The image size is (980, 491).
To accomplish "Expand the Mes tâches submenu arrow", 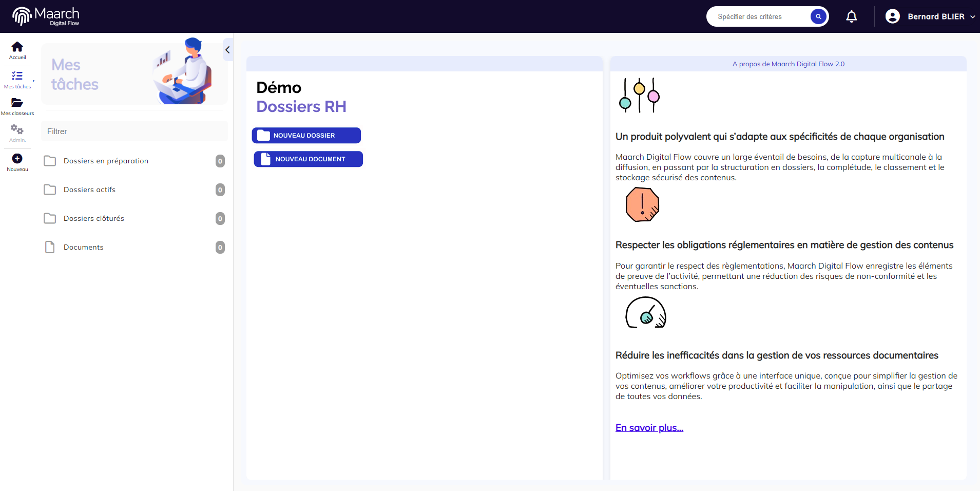I will click(x=34, y=81).
